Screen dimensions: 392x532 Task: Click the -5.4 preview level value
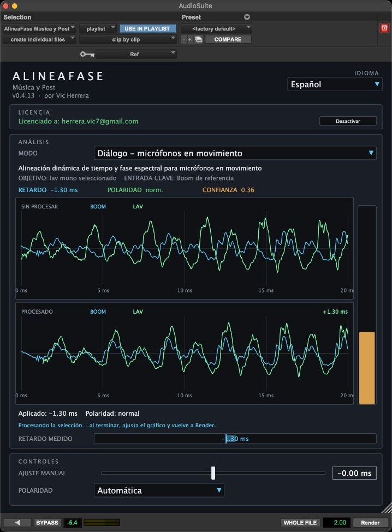(72, 523)
